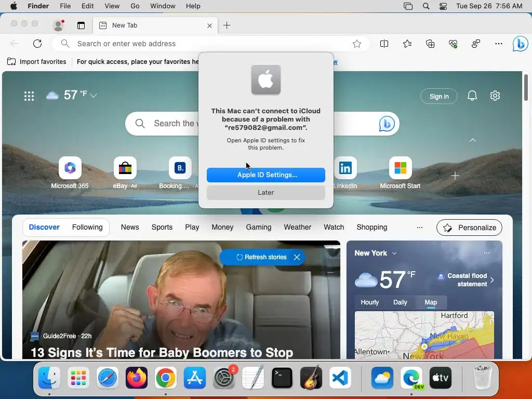532x399 pixels.
Task: Click the page vertical scrollbar
Action: [x=526, y=87]
